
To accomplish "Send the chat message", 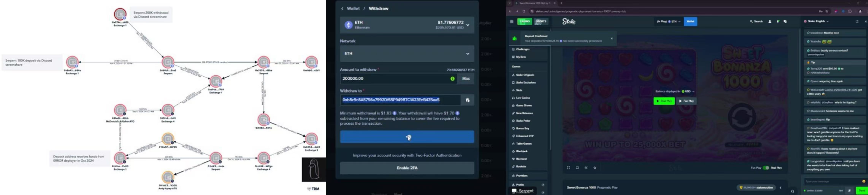I will 862,191.
